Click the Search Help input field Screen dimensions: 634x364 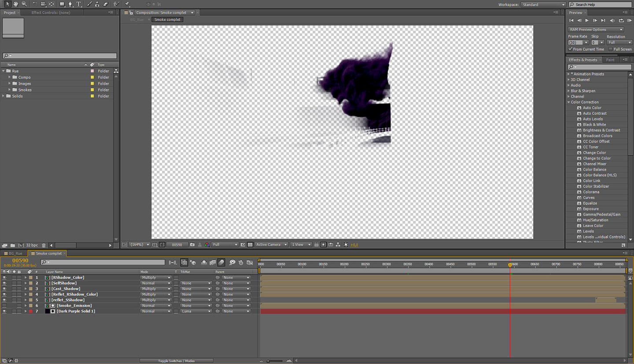click(x=600, y=4)
